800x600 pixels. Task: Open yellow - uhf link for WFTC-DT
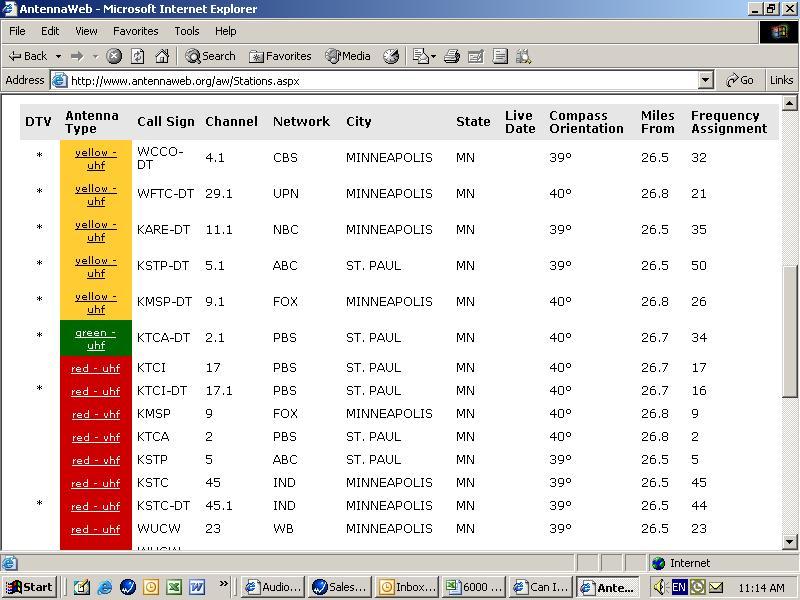pyautogui.click(x=96, y=194)
